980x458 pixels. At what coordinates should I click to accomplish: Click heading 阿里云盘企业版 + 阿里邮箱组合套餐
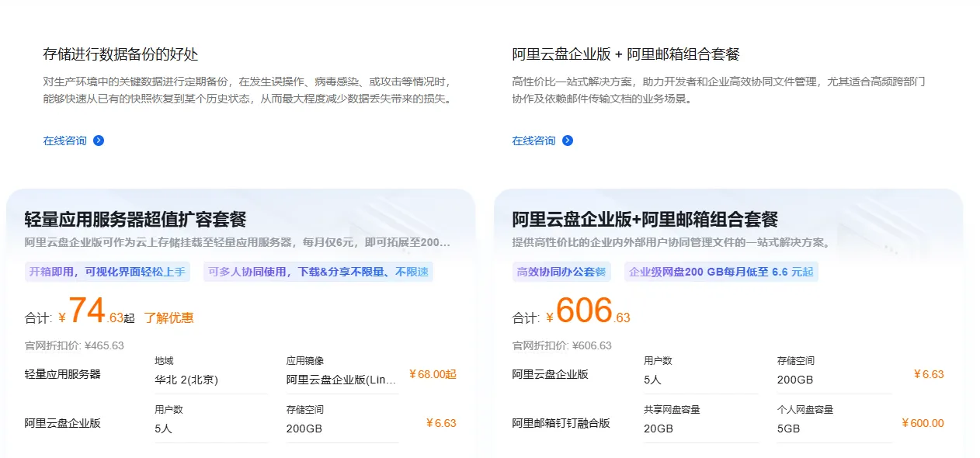click(626, 54)
